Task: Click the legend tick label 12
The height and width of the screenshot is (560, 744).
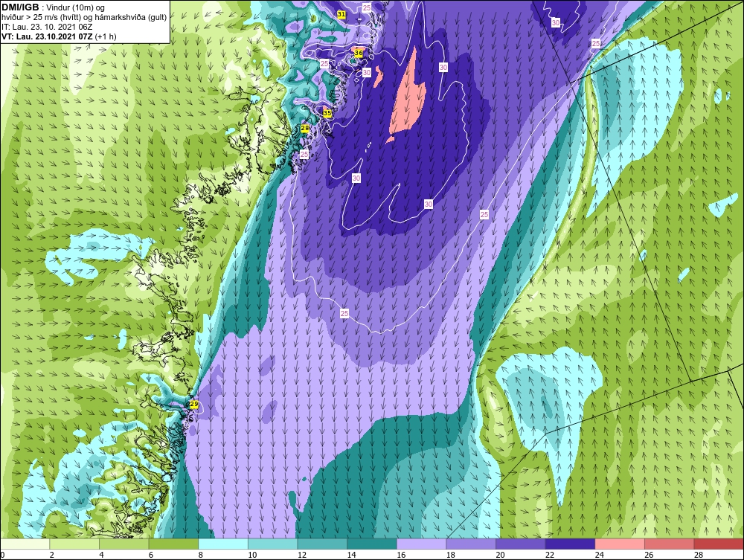Action: pyautogui.click(x=302, y=555)
